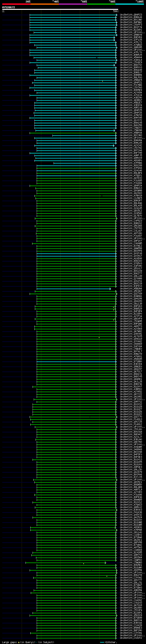Click the short cyan bar for UniRef100_B9I3N3
This screenshot has height=644, width=146.
coord(84,135)
